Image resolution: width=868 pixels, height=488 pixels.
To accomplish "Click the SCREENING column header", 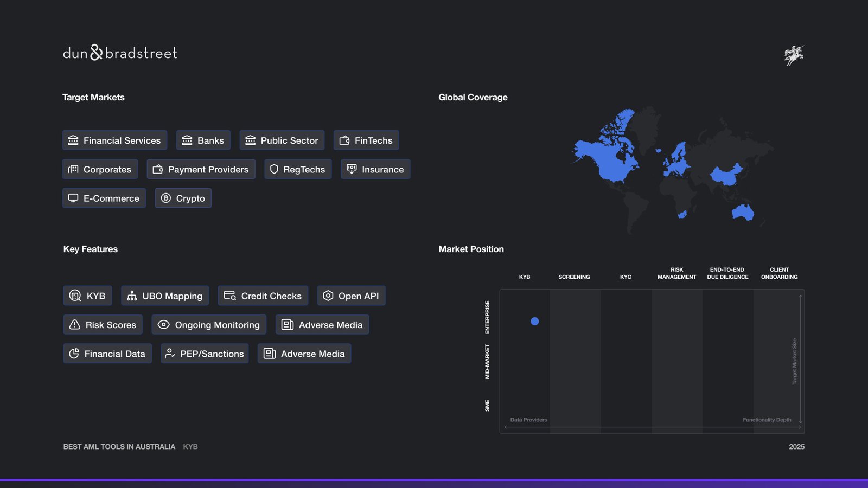I will (574, 277).
